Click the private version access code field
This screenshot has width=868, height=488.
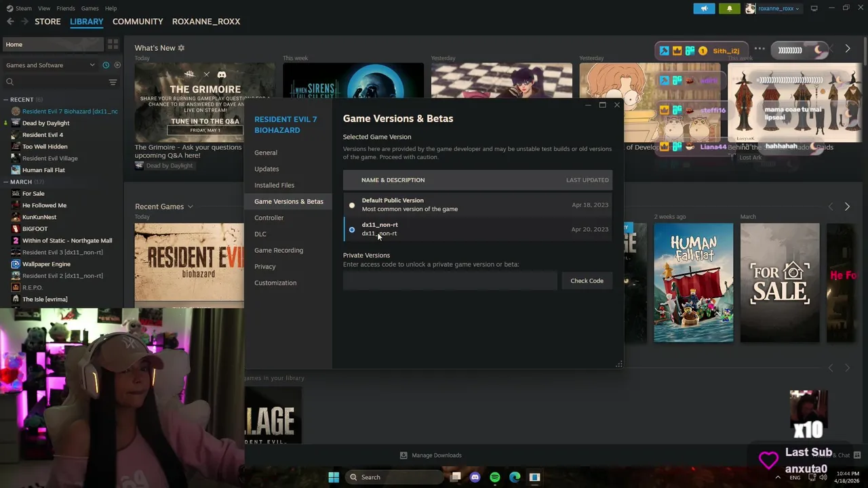450,281
